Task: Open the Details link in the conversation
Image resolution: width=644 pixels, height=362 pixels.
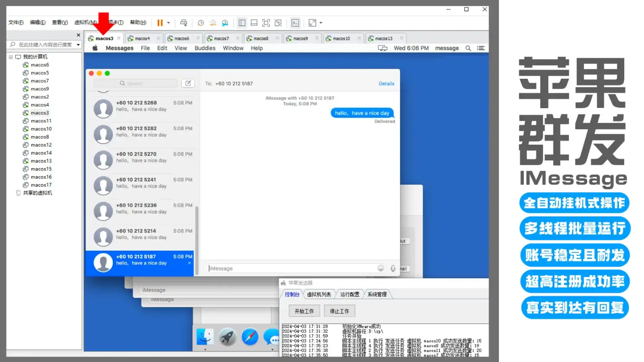Action: point(386,83)
